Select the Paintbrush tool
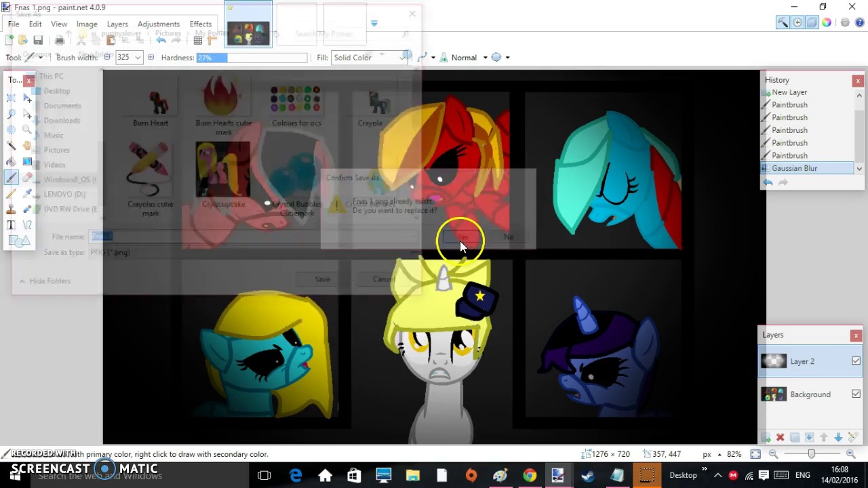 pos(12,178)
